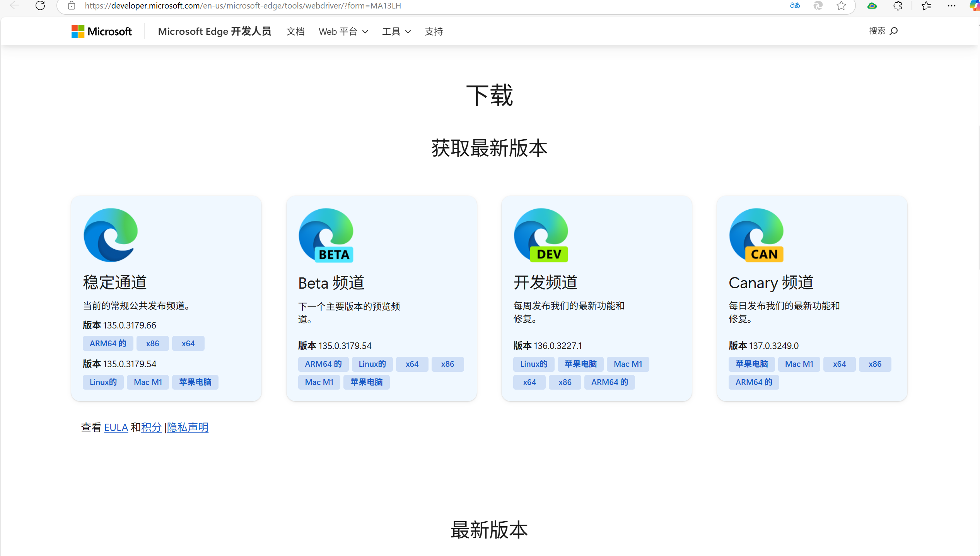Screen dimensions: 980x556
Task: Click the browser refresh icon
Action: 40,5
